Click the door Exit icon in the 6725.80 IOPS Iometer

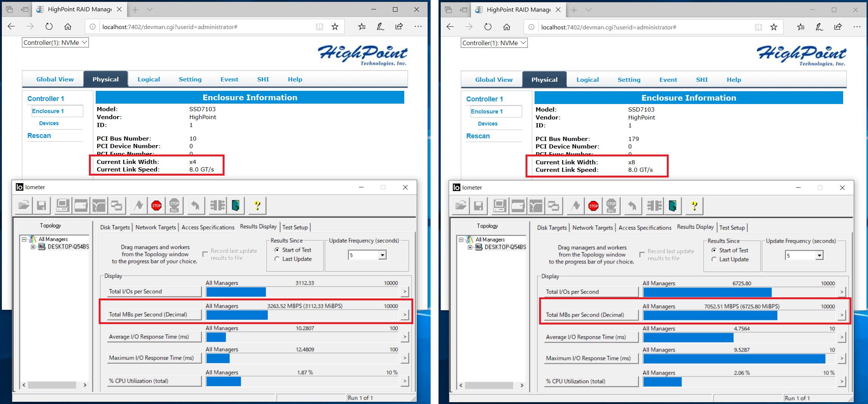tap(673, 206)
